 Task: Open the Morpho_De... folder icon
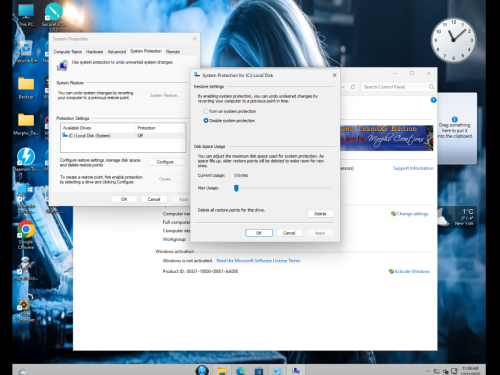pos(26,124)
